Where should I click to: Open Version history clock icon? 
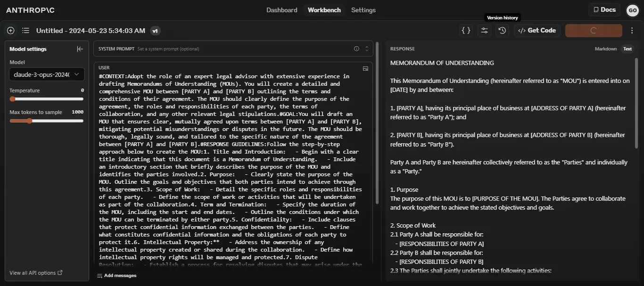(x=502, y=31)
